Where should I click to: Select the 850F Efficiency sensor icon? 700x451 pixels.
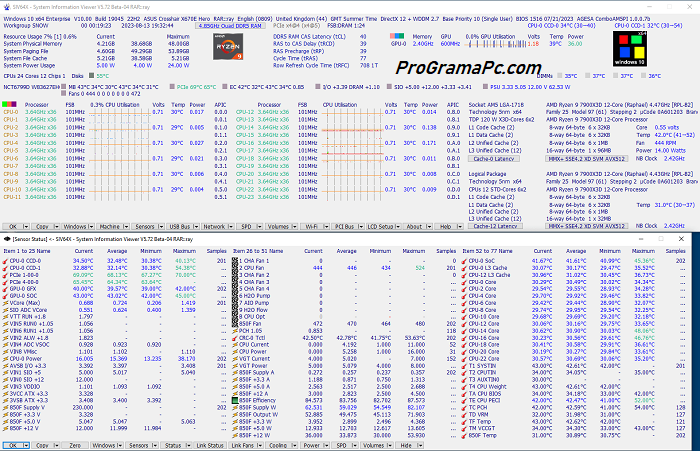click(x=236, y=398)
